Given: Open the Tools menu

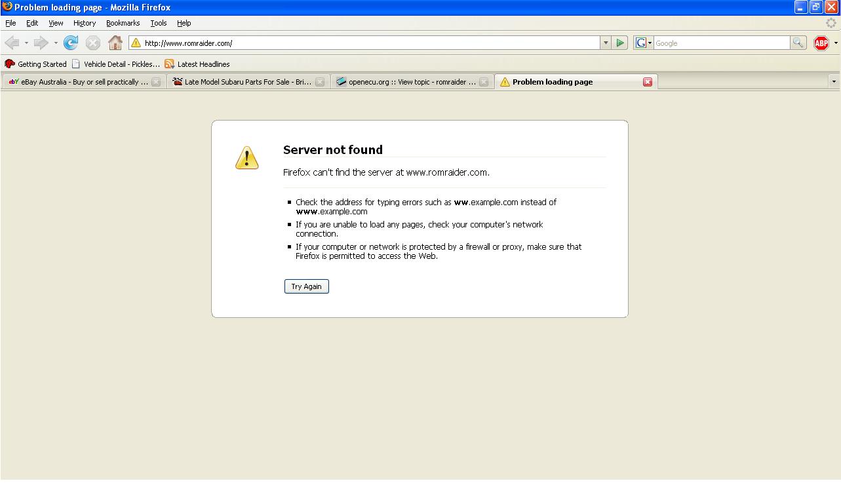Looking at the screenshot, I should [159, 23].
